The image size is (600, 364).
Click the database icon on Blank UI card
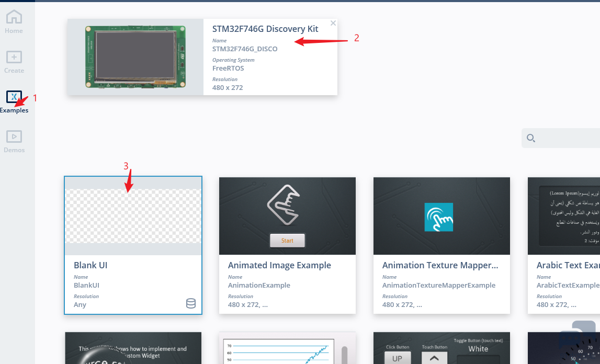pyautogui.click(x=190, y=303)
